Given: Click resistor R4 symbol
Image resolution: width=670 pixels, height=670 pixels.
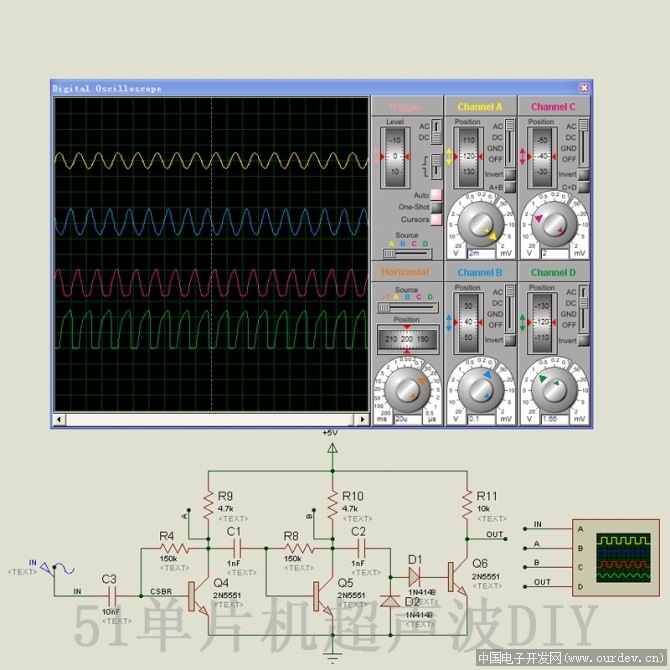Looking at the screenshot, I should 174,548.
